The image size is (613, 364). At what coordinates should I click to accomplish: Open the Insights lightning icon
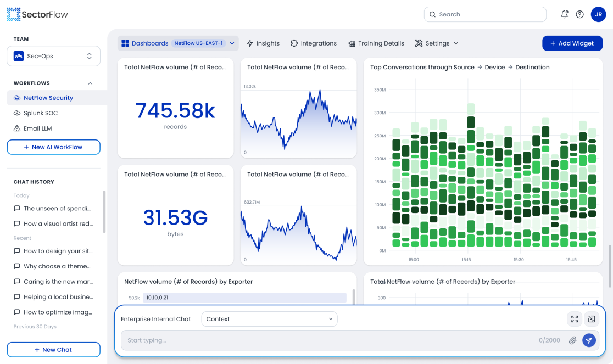click(249, 43)
